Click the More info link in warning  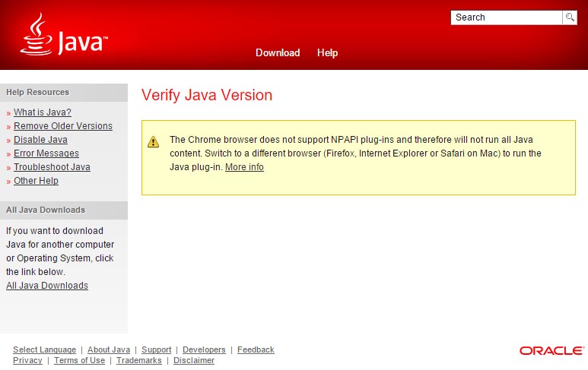click(244, 167)
